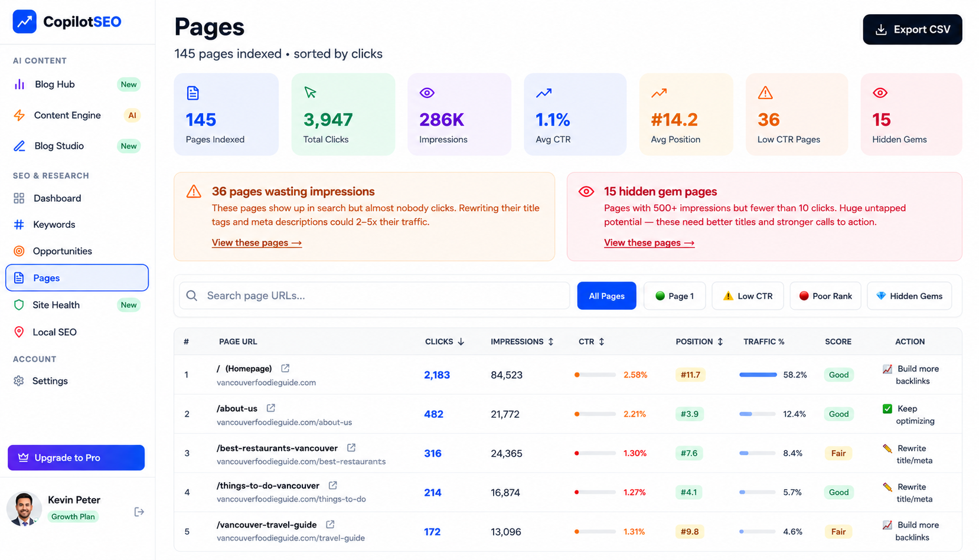The width and height of the screenshot is (979, 560).
Task: Open external link icon for /about-us
Action: pyautogui.click(x=271, y=408)
